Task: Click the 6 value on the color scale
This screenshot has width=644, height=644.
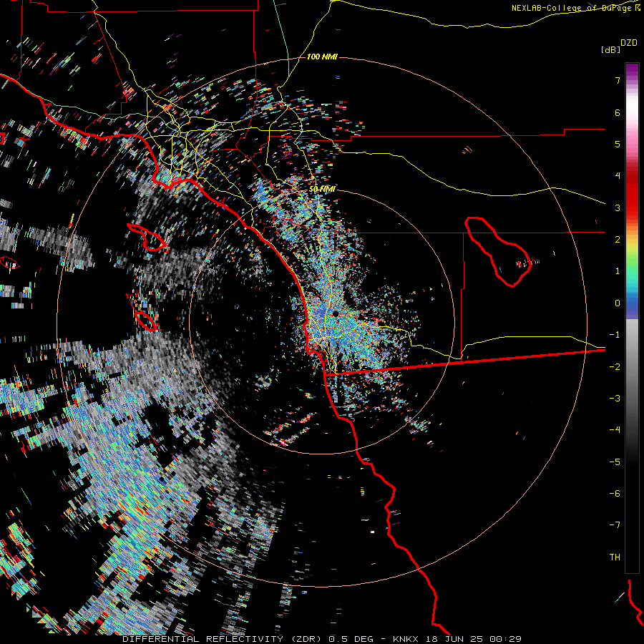Action: coord(618,112)
